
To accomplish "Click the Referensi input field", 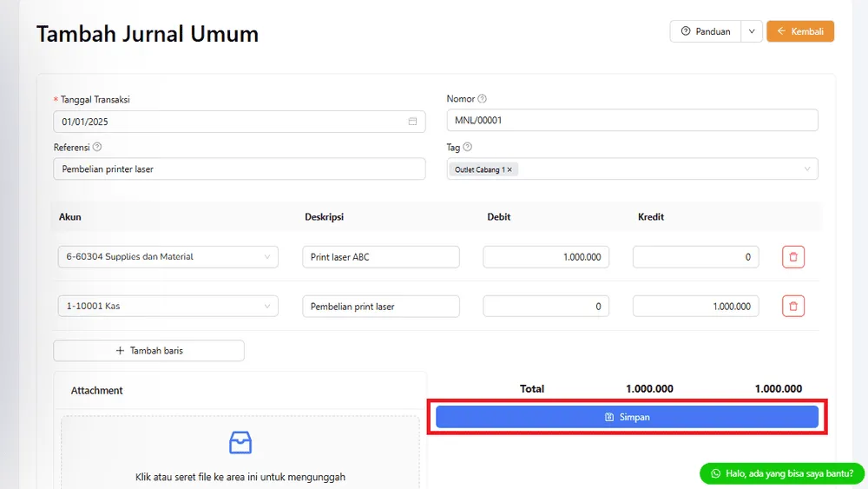I will click(x=240, y=169).
